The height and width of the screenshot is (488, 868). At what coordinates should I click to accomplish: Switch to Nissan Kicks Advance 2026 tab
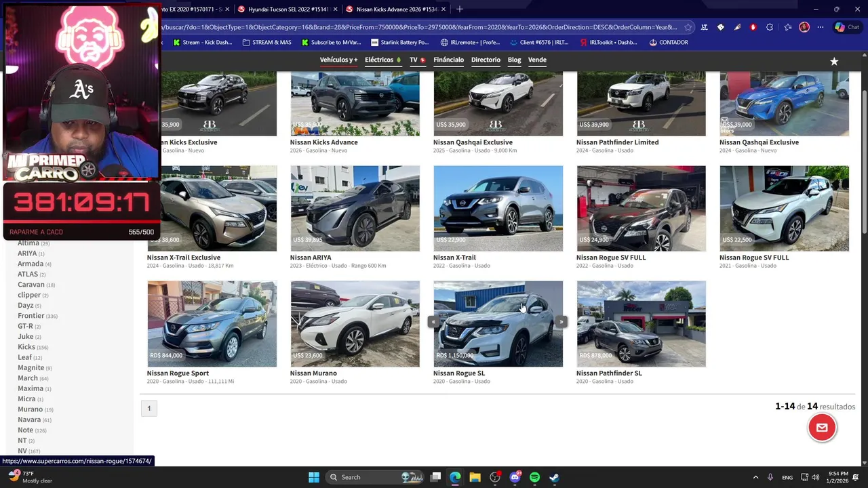397,9
